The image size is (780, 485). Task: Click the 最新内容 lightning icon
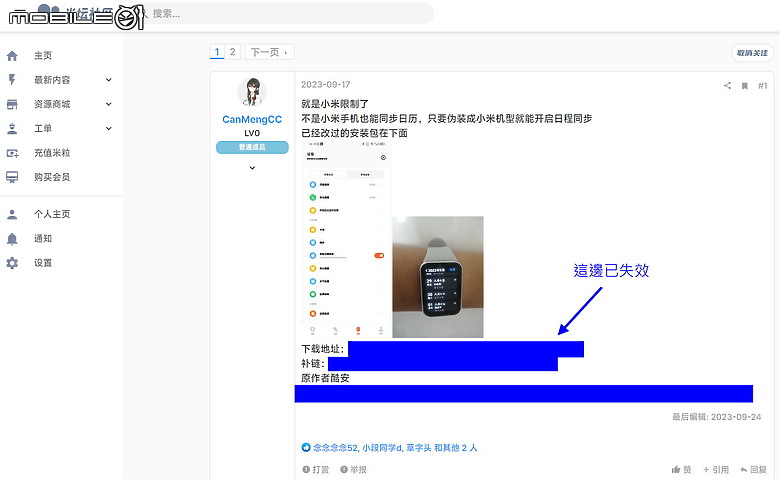12,80
